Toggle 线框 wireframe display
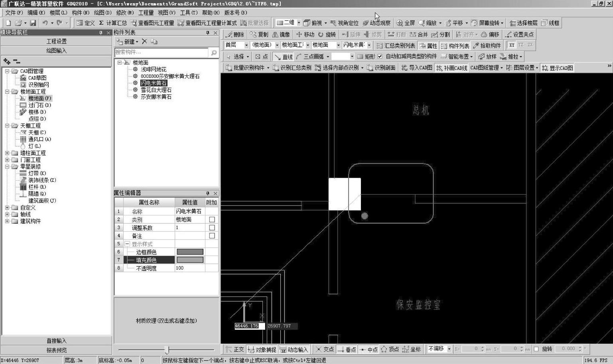Screen dimensions: 613x364 tap(550, 23)
